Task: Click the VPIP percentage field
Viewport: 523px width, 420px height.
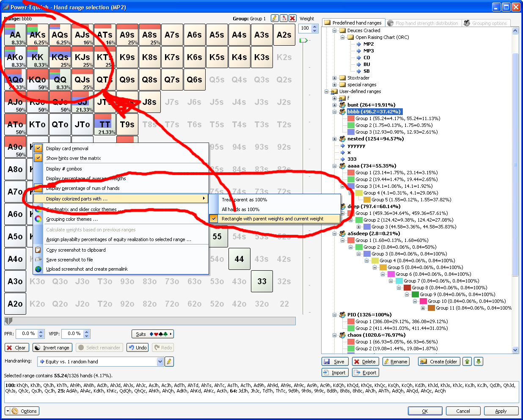Action: point(72,334)
